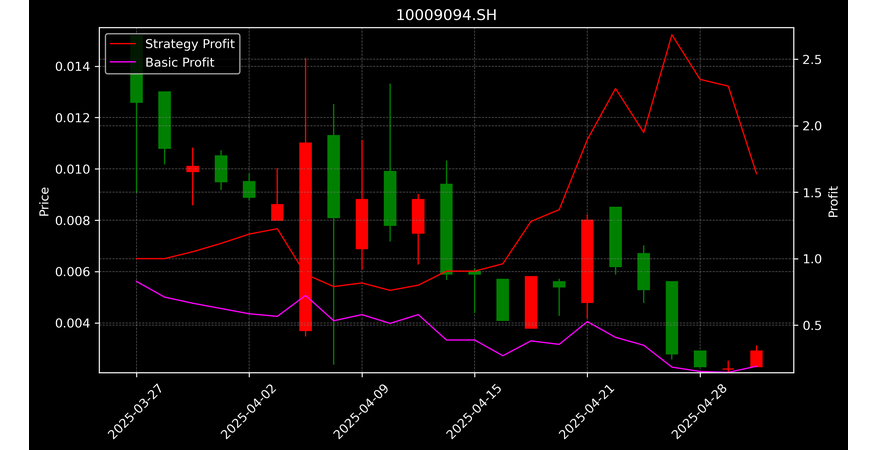Click the 1.5 profit tick label

(x=810, y=193)
